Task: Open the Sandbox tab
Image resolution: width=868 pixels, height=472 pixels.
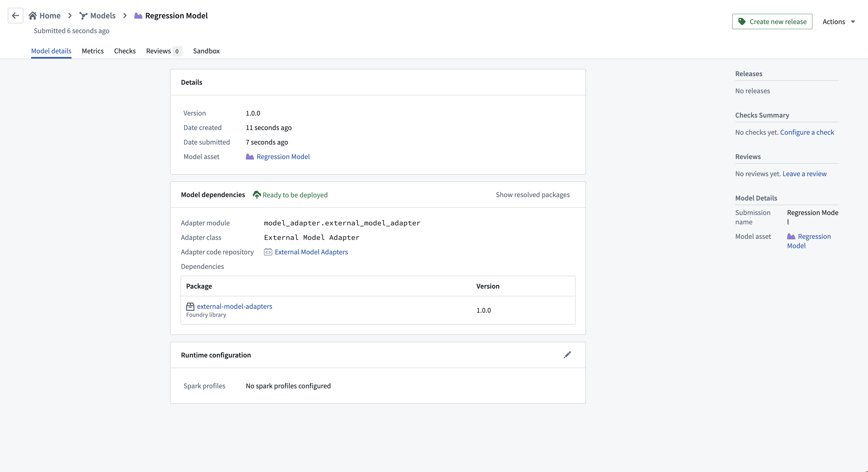Action: (x=206, y=51)
